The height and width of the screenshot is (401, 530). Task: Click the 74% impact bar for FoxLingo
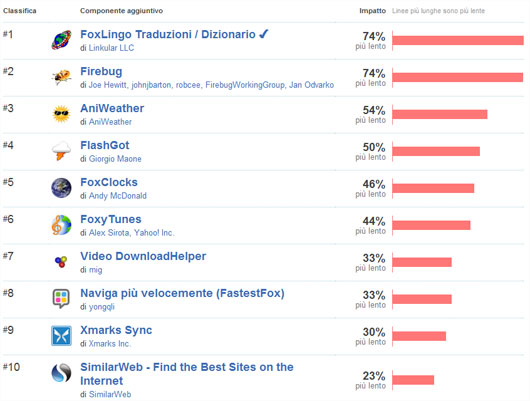[458, 41]
